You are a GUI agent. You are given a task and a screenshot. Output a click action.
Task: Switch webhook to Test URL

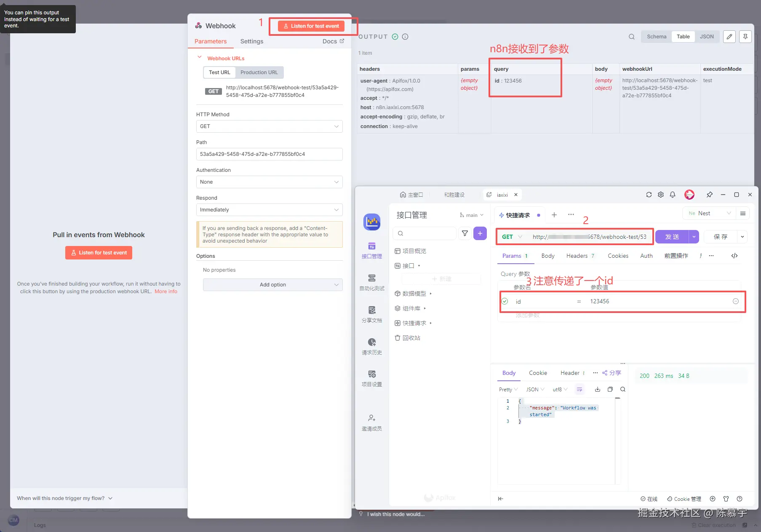[219, 72]
